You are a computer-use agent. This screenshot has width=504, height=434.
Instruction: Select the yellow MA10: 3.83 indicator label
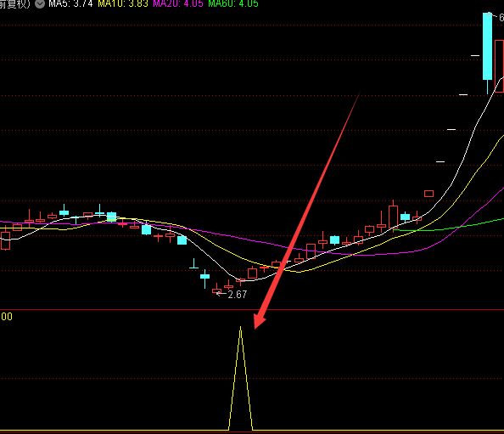(123, 4)
